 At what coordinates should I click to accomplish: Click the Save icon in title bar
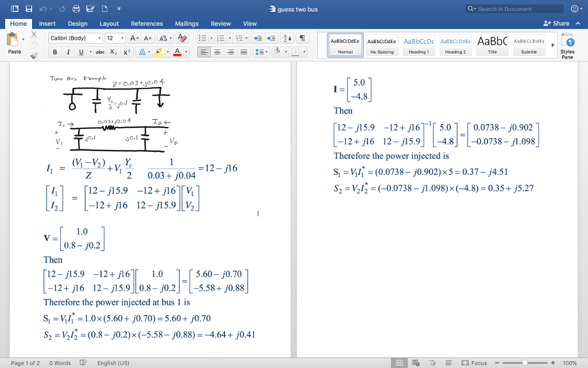click(29, 9)
